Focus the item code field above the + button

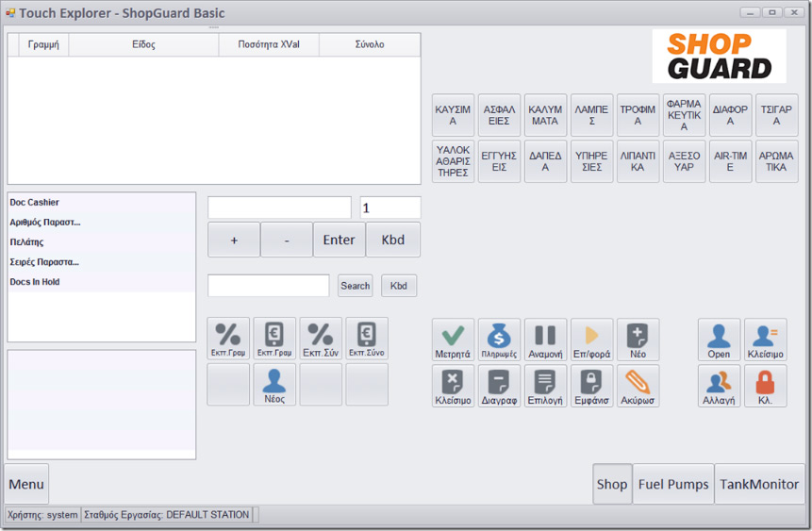[280, 207]
